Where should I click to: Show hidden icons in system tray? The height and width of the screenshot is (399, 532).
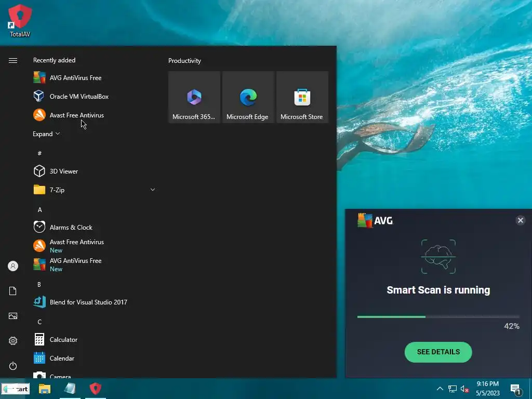440,389
